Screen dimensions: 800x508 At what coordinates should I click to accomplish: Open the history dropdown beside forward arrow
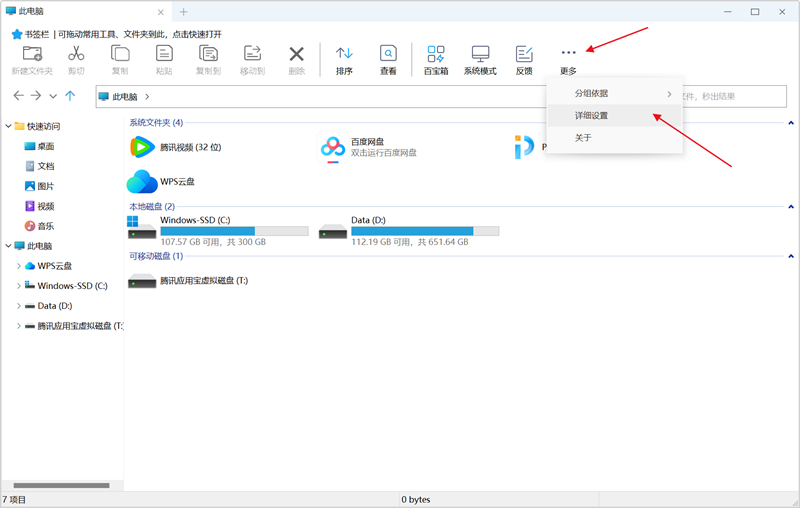pos(53,97)
